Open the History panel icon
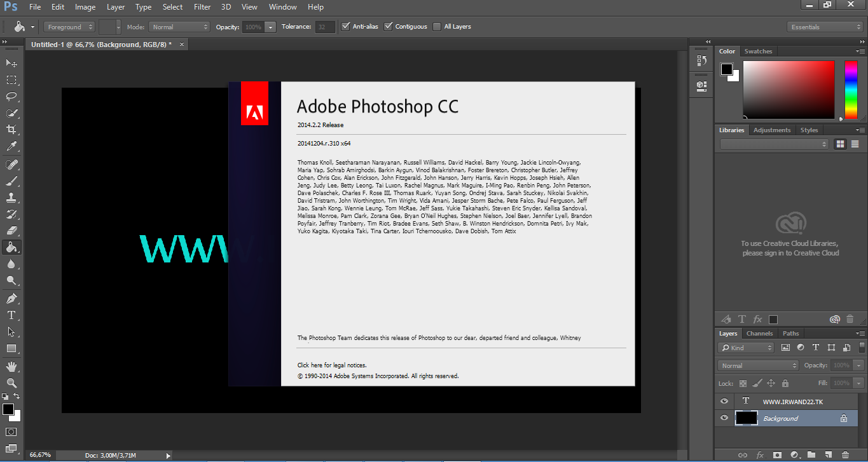 coord(701,60)
